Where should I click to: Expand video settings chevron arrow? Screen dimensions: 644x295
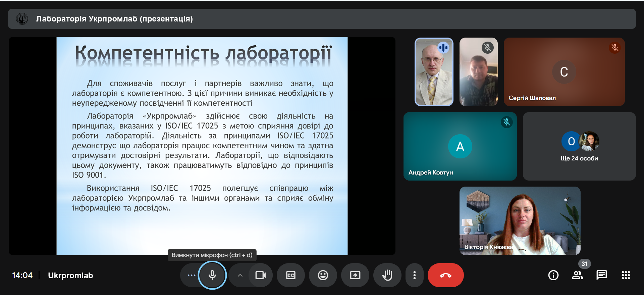click(240, 275)
